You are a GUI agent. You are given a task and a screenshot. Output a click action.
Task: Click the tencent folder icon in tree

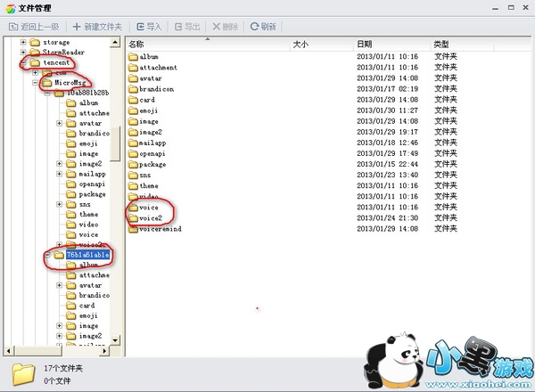[35, 62]
